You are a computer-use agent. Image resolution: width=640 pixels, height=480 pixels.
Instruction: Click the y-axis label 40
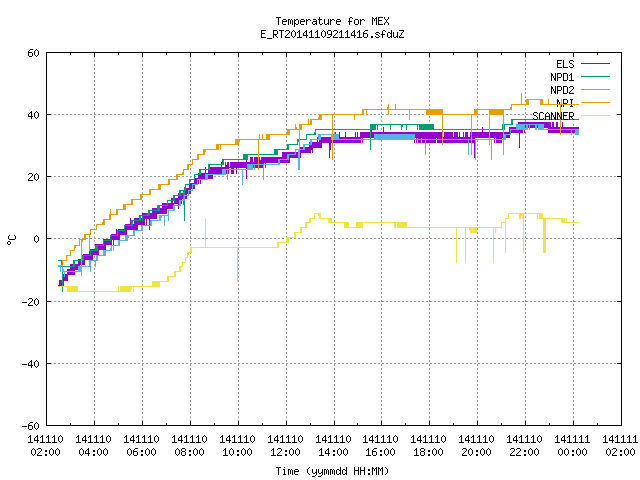pyautogui.click(x=33, y=115)
